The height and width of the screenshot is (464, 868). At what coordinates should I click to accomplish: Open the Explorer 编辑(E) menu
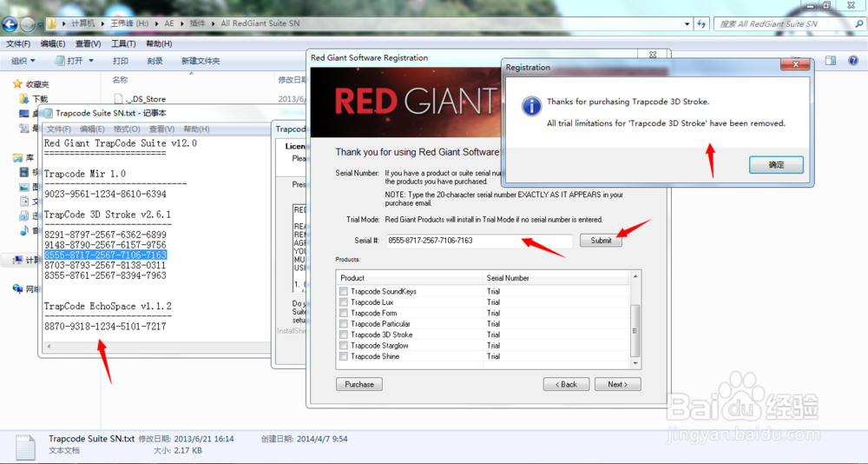point(53,43)
